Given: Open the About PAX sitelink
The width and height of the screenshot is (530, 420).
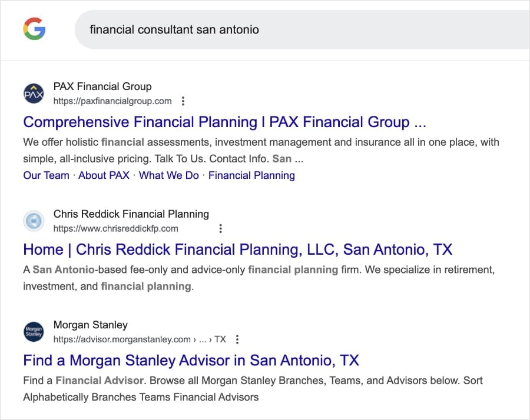Looking at the screenshot, I should [x=104, y=175].
